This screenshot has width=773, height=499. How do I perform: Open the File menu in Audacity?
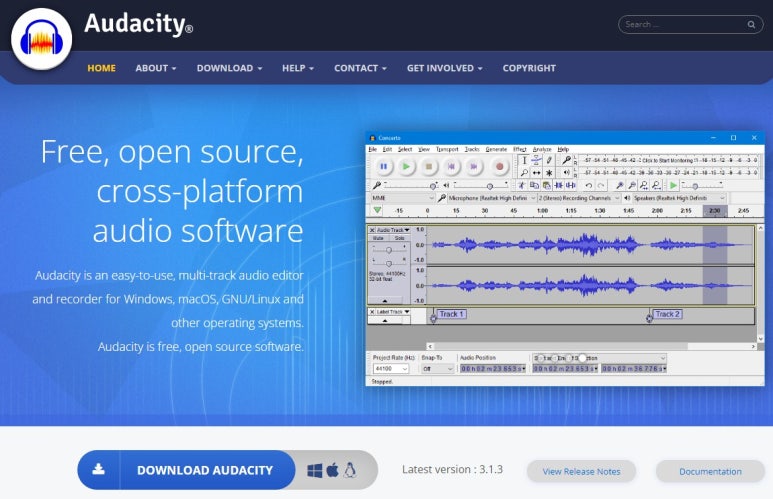[x=373, y=149]
